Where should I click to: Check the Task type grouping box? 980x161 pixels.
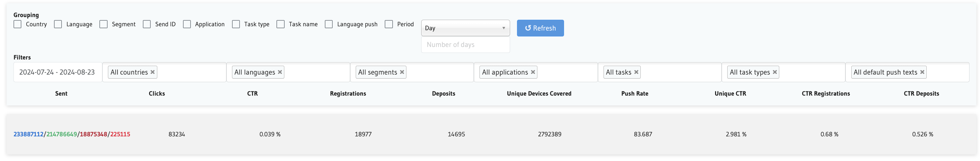point(236,24)
